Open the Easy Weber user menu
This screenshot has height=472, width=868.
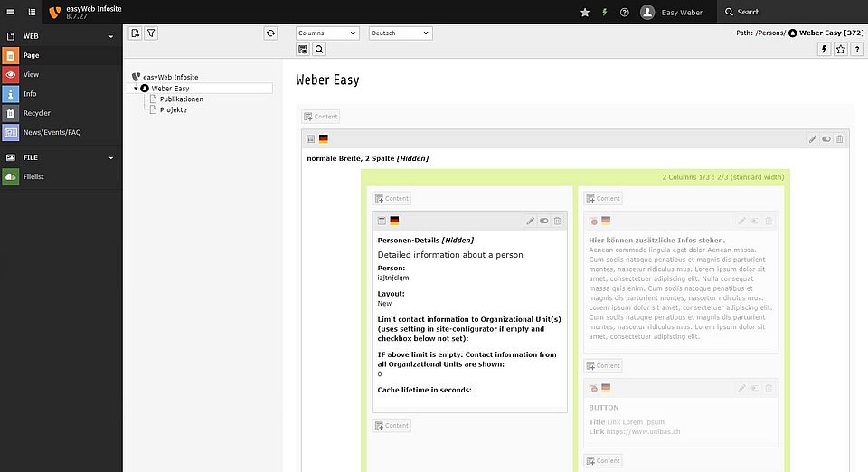pos(672,12)
